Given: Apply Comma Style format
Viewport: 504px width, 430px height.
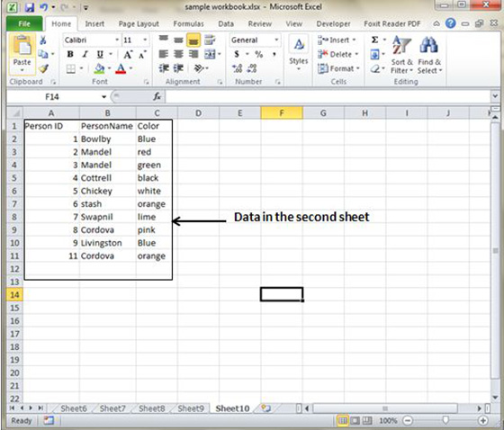Looking at the screenshot, I should tap(274, 54).
